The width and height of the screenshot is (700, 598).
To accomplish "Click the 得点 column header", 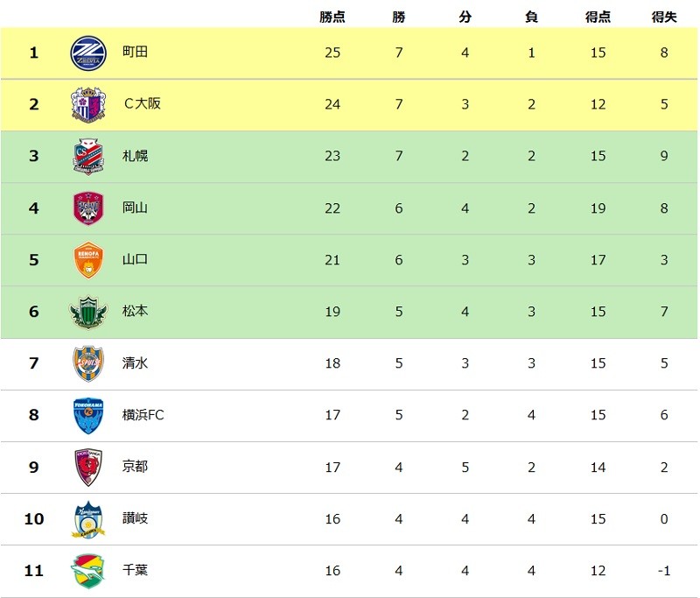I will (598, 17).
